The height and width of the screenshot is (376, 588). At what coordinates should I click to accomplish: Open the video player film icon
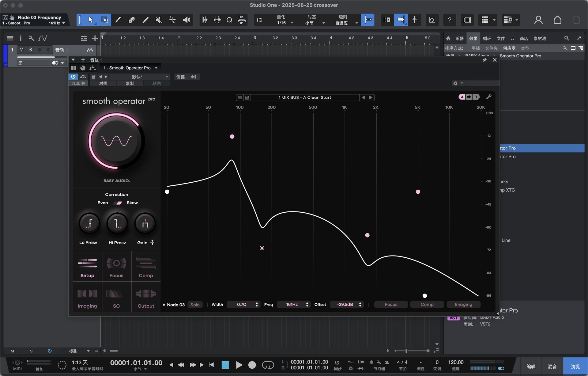[467, 20]
